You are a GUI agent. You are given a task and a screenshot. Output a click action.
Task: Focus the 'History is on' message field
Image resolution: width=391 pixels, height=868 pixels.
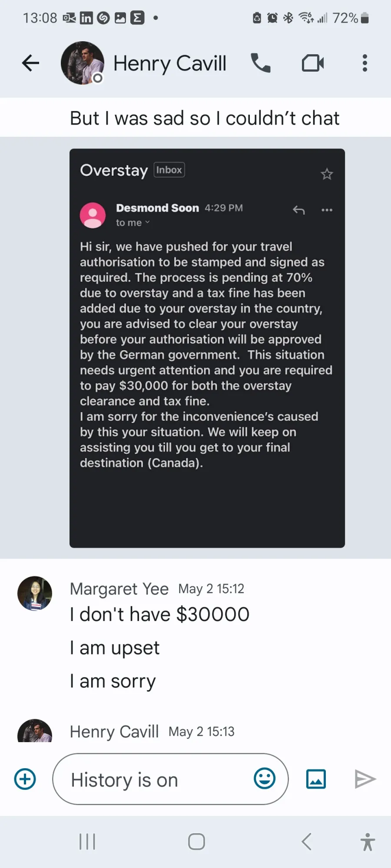pyautogui.click(x=170, y=779)
